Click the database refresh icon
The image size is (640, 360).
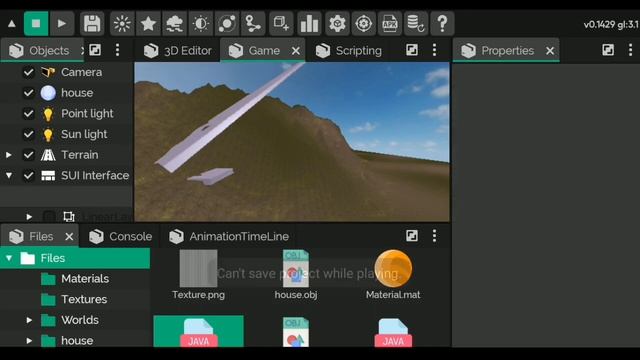(416, 24)
